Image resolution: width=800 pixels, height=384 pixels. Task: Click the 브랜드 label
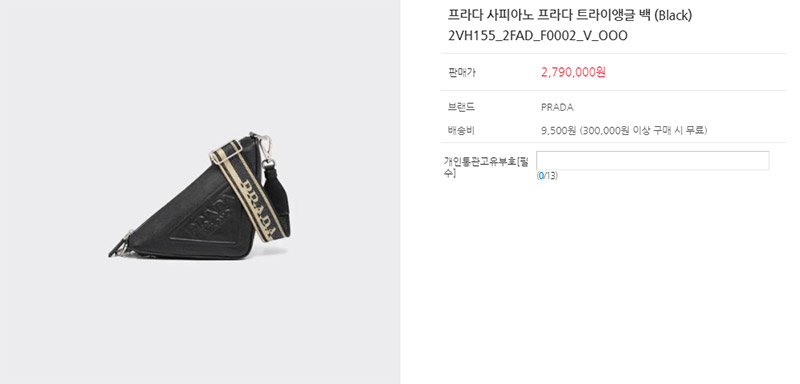(461, 107)
